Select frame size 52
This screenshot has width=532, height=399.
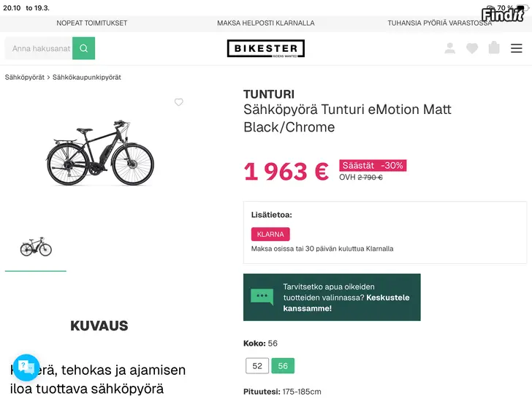(x=257, y=366)
